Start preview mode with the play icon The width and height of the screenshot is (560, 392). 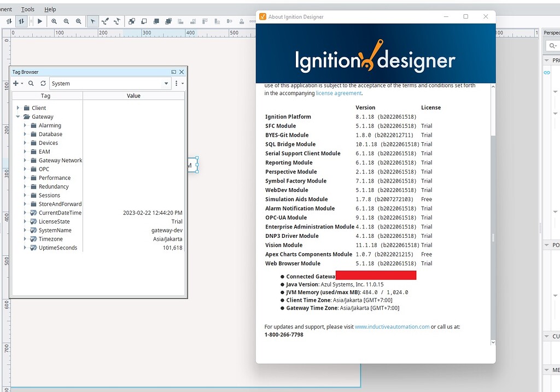point(40,21)
